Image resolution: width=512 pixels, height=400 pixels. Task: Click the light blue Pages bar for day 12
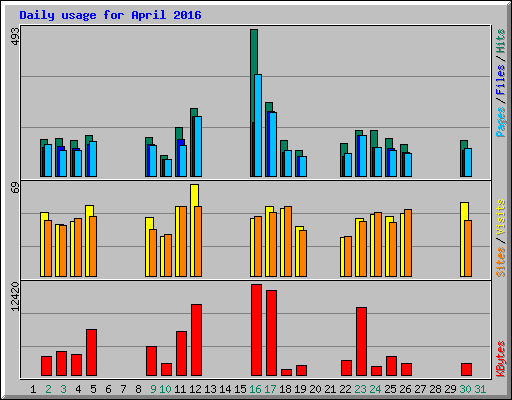pos(198,146)
